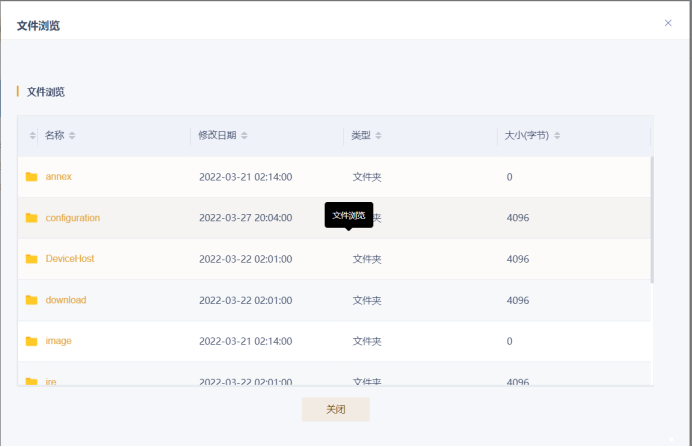Click the jre folder icon

coord(32,381)
